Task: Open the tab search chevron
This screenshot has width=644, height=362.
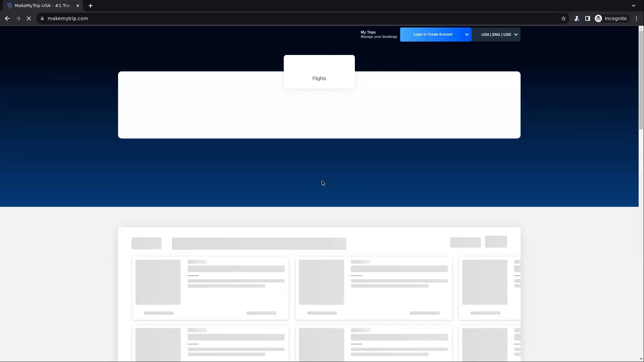Action: (x=633, y=5)
